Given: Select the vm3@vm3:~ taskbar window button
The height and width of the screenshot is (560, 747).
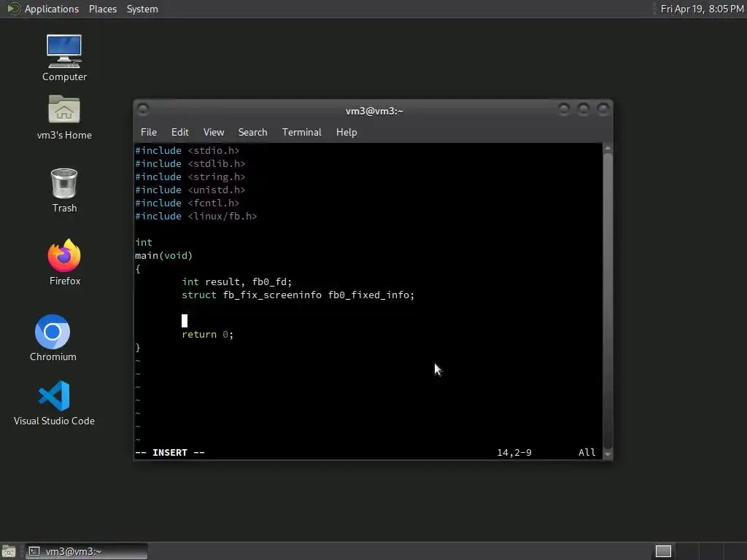Looking at the screenshot, I should click(86, 551).
